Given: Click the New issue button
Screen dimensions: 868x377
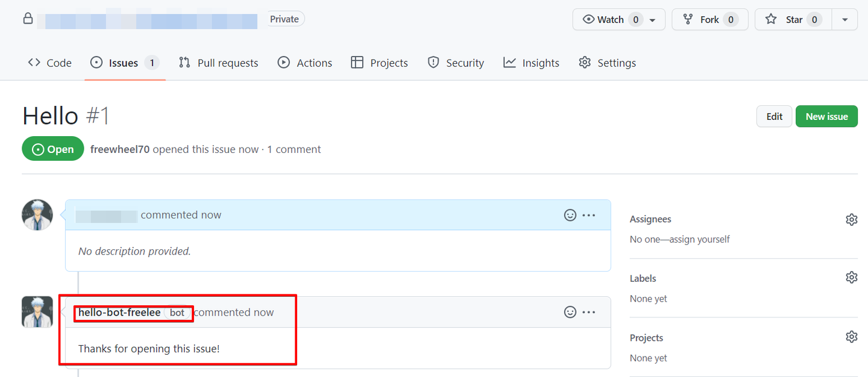Looking at the screenshot, I should 826,116.
